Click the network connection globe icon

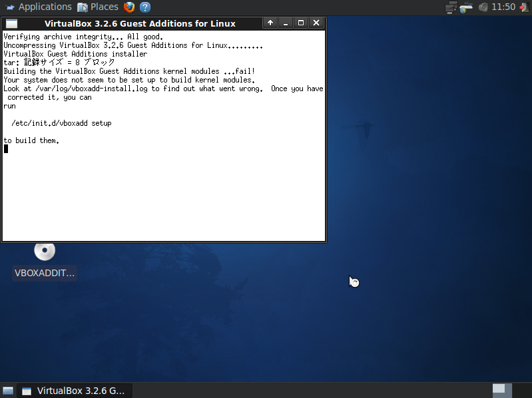click(x=466, y=7)
